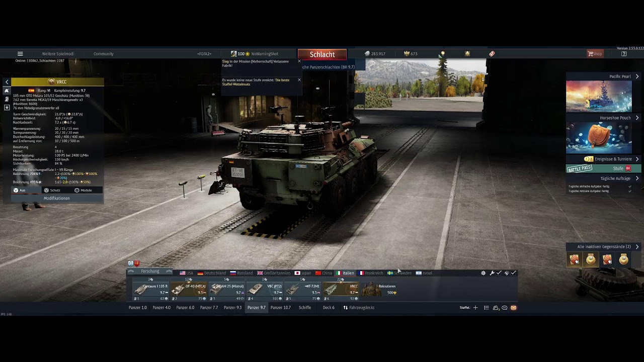The height and width of the screenshot is (362, 644).
Task: Select the Italien nation tab
Action: (x=345, y=273)
